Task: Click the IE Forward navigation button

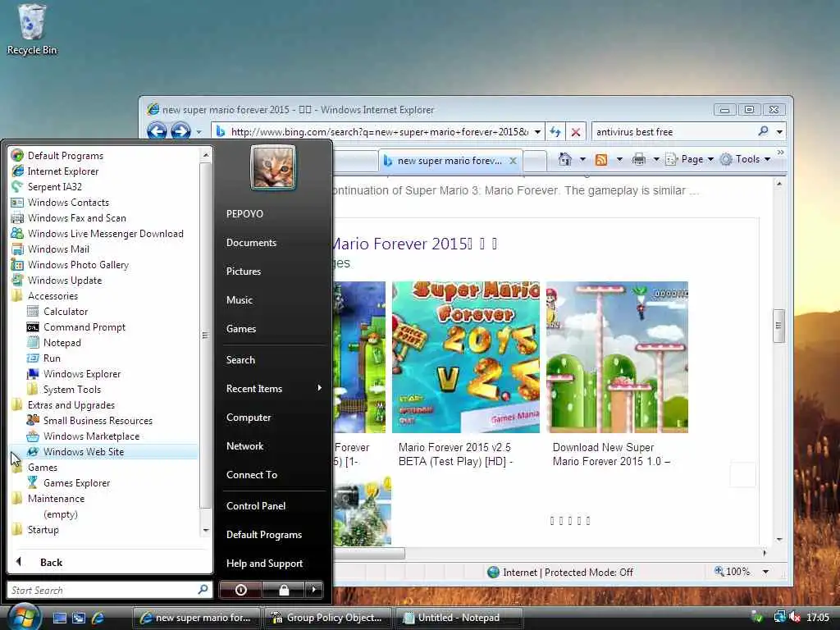Action: [180, 131]
